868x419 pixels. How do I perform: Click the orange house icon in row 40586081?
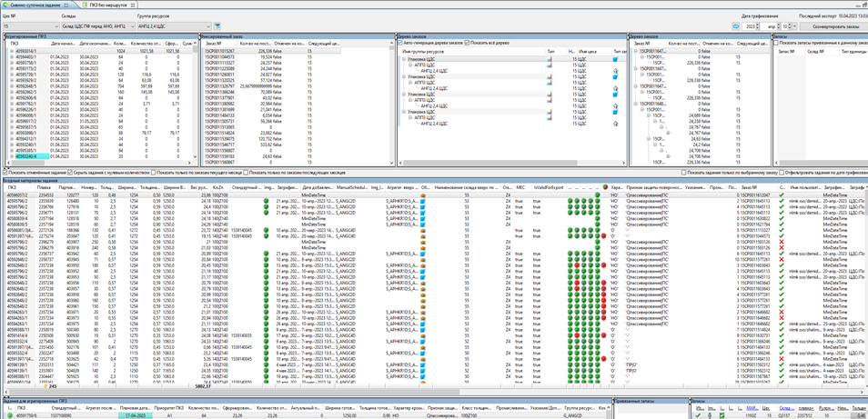(x=423, y=230)
